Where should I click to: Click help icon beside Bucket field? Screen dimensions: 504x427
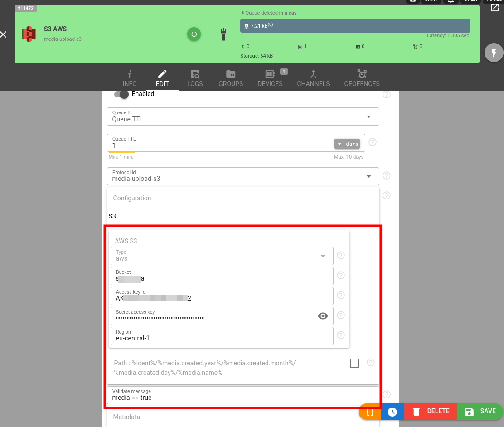click(x=341, y=275)
